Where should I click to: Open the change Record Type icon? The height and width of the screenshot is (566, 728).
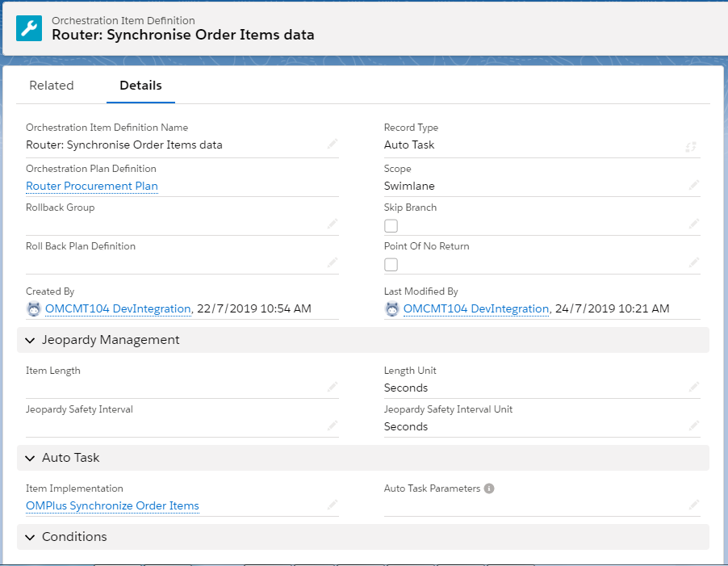691,147
